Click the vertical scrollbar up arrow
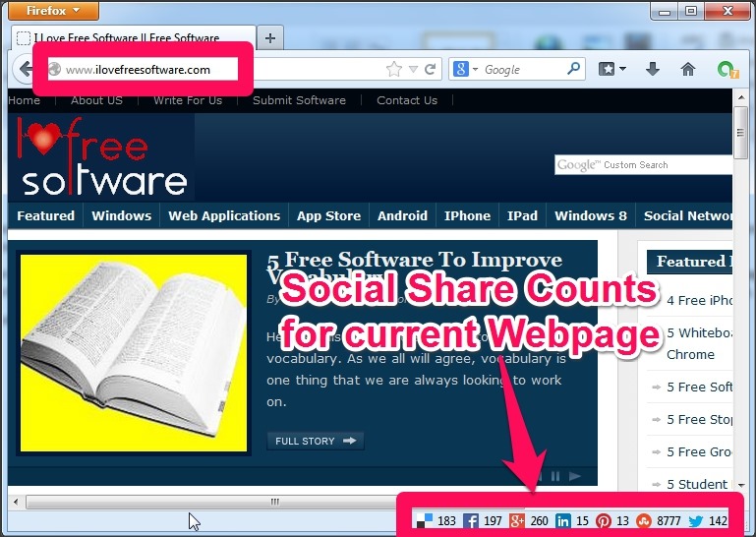The height and width of the screenshot is (537, 756). click(x=741, y=97)
